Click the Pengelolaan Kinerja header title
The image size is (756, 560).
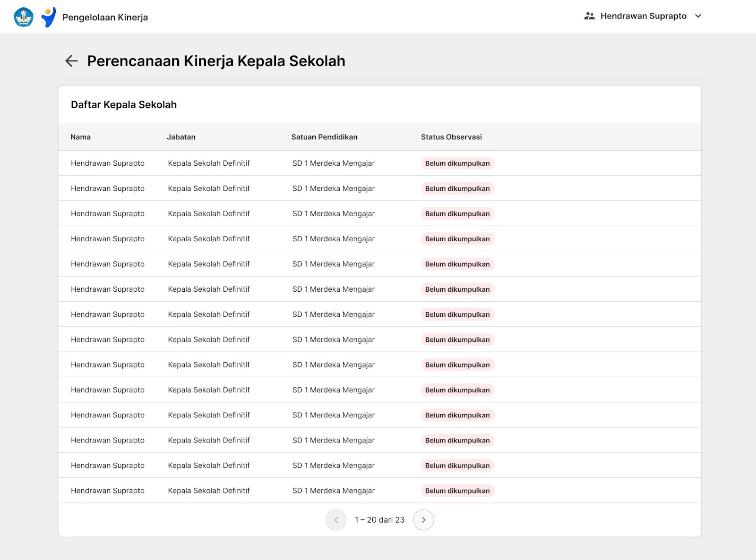click(x=105, y=17)
